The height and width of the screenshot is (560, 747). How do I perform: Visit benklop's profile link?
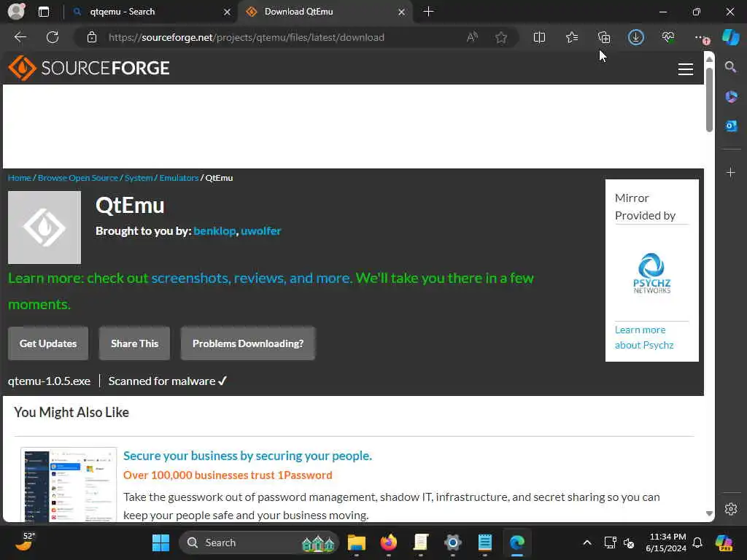pos(214,231)
